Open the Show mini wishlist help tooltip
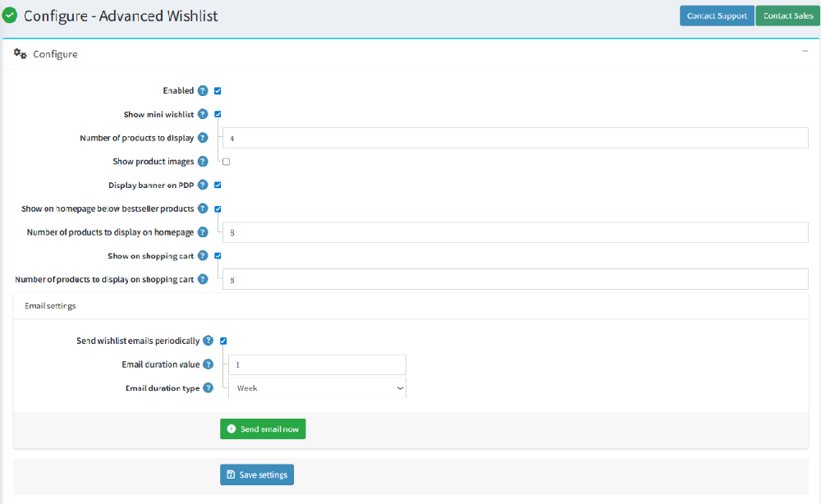The height and width of the screenshot is (504, 821). click(203, 114)
